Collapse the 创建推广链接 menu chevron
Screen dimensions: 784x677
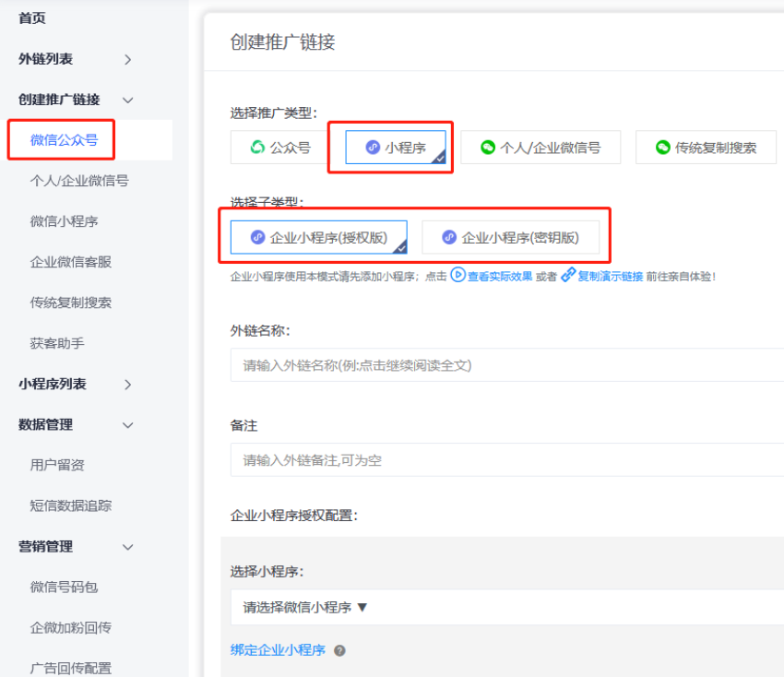[128, 100]
